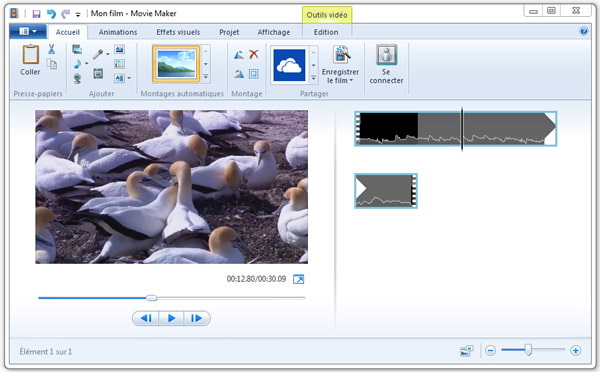Image resolution: width=600 pixels, height=372 pixels.
Task: Copy selection with the copy icon
Action: (x=52, y=64)
